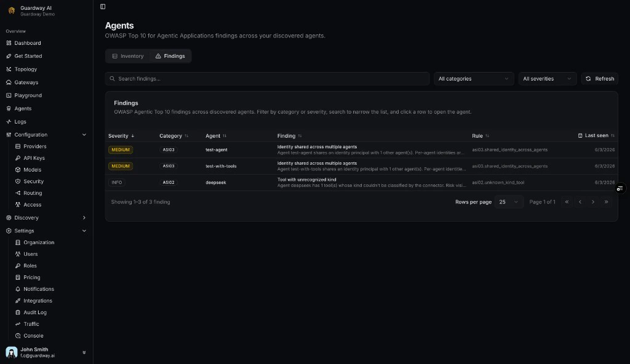Open Organization settings
This screenshot has height=364, width=630.
click(x=35, y=242)
